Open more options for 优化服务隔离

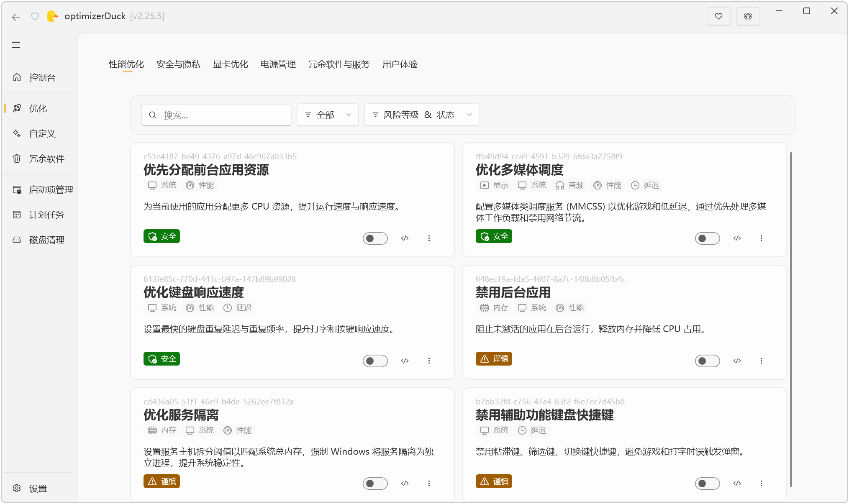pyautogui.click(x=429, y=484)
